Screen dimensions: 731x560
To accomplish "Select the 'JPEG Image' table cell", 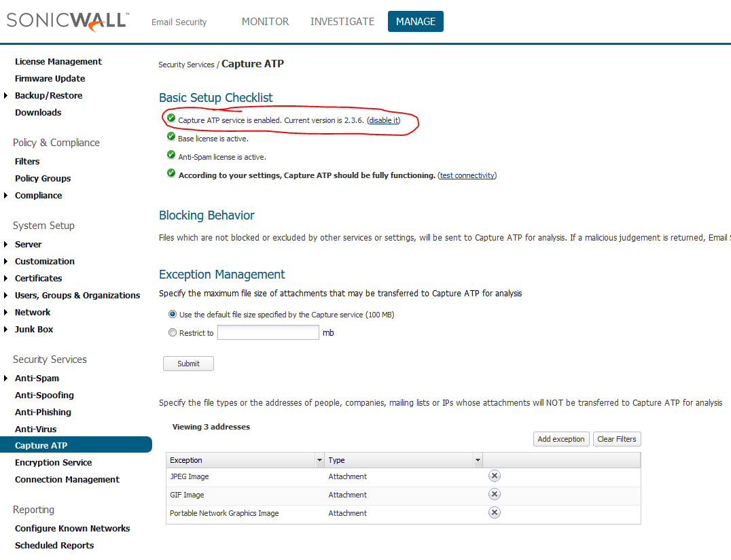I will click(190, 476).
